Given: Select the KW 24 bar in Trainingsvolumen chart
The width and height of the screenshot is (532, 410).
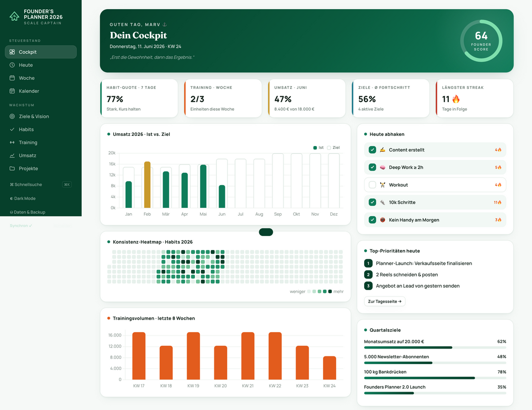Looking at the screenshot, I should click(x=329, y=368).
